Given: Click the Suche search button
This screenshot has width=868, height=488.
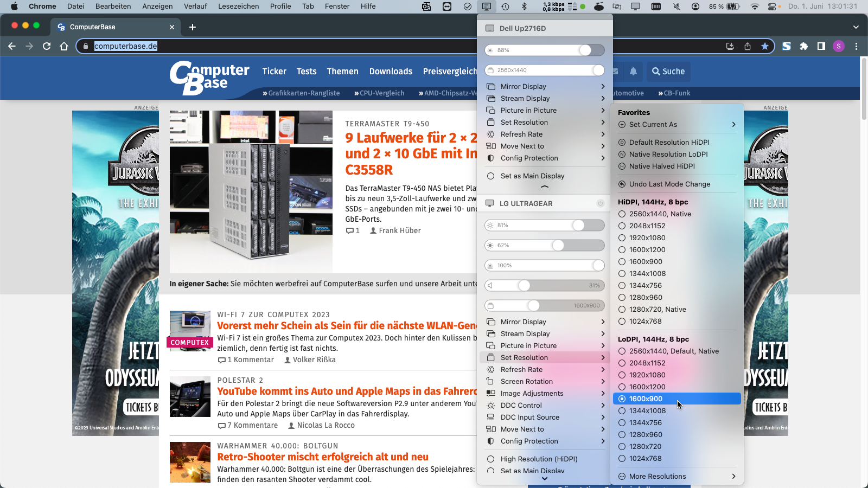Looking at the screenshot, I should pyautogui.click(x=668, y=71).
